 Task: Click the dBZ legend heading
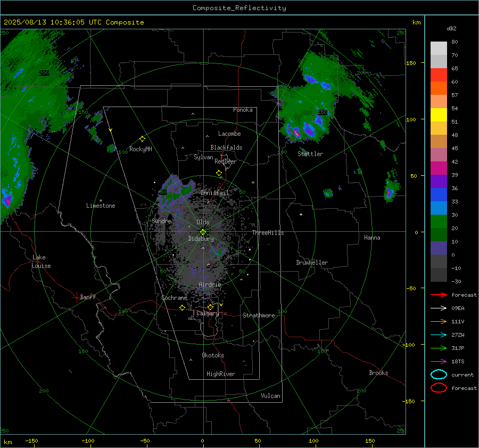pos(451,28)
